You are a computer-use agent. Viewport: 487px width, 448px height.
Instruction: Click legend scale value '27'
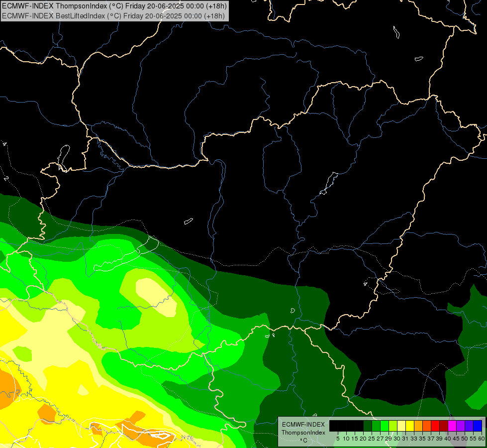(380, 439)
